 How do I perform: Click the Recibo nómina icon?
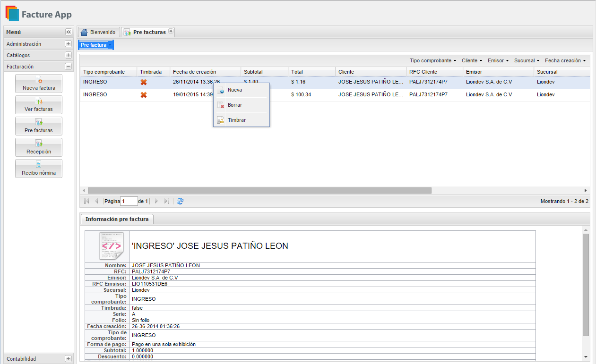click(39, 169)
